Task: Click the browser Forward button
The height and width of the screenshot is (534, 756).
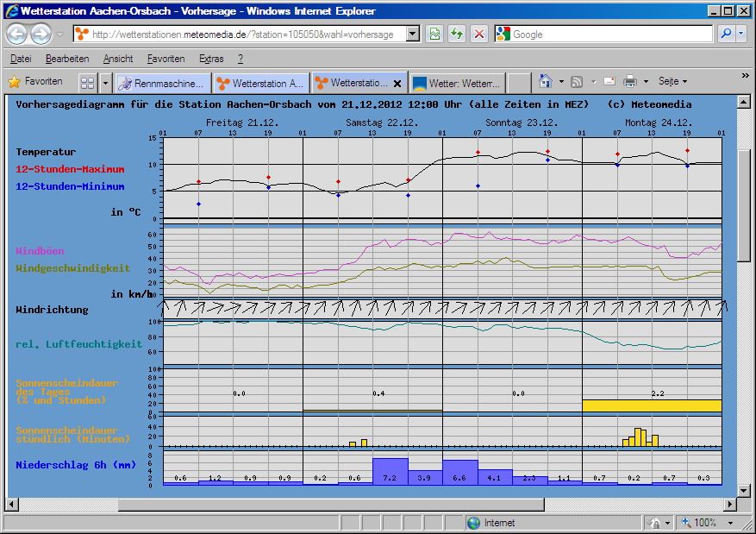Action: pos(41,35)
